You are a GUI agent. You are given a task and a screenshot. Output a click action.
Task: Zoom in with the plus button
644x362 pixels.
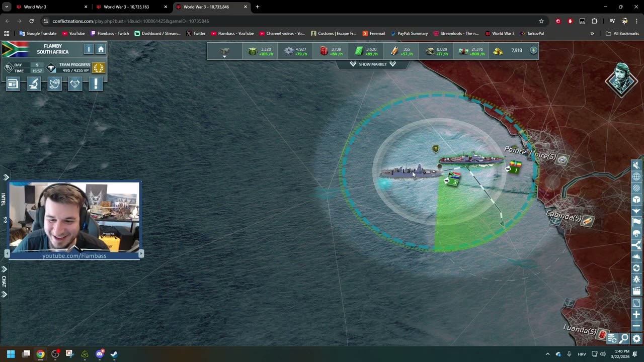pos(636,315)
